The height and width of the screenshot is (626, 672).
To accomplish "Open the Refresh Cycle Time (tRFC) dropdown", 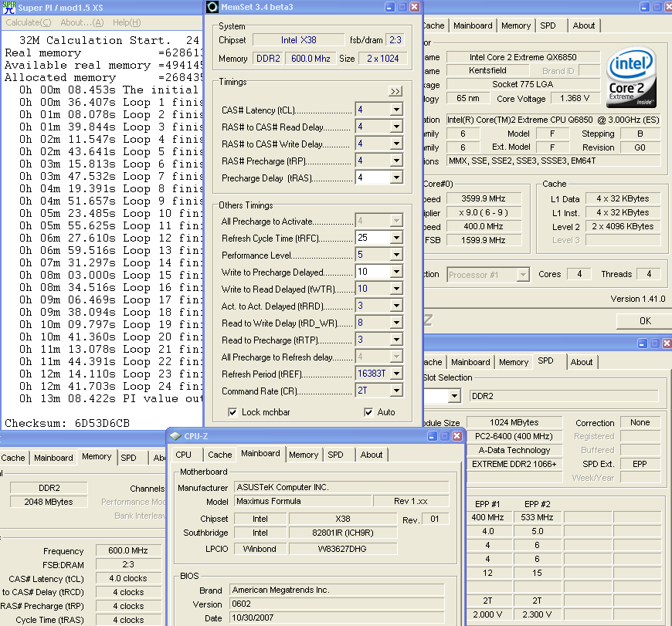I will pos(396,238).
